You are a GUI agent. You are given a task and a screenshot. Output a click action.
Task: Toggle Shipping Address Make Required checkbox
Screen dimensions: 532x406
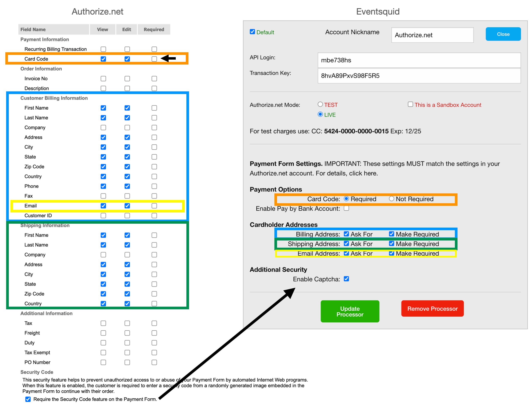click(391, 243)
